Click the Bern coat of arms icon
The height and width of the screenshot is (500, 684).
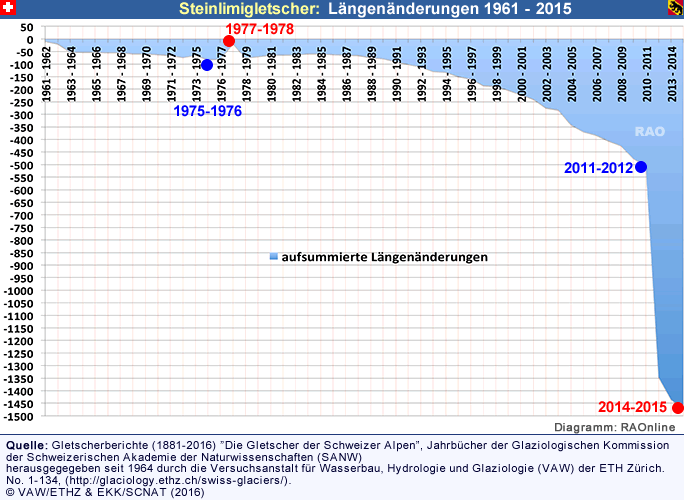pos(675,10)
